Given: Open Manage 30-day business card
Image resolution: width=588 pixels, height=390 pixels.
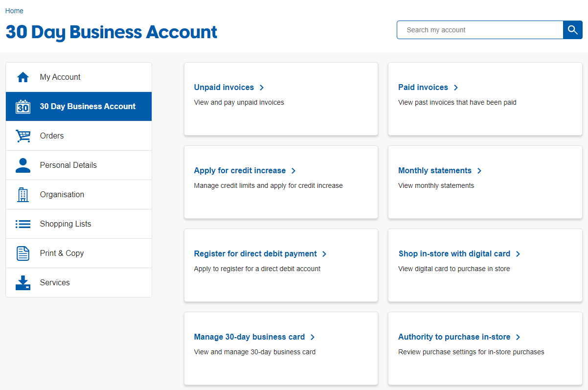Looking at the screenshot, I should tap(249, 337).
